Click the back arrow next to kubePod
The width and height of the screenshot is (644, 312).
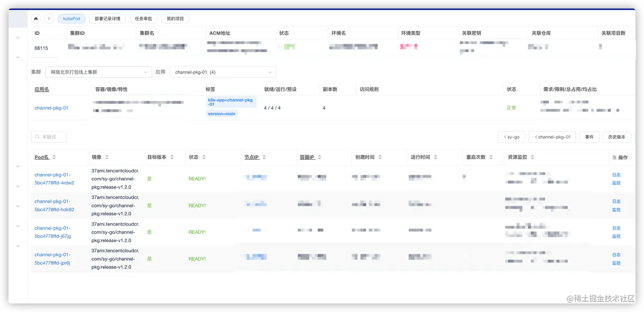[49, 19]
